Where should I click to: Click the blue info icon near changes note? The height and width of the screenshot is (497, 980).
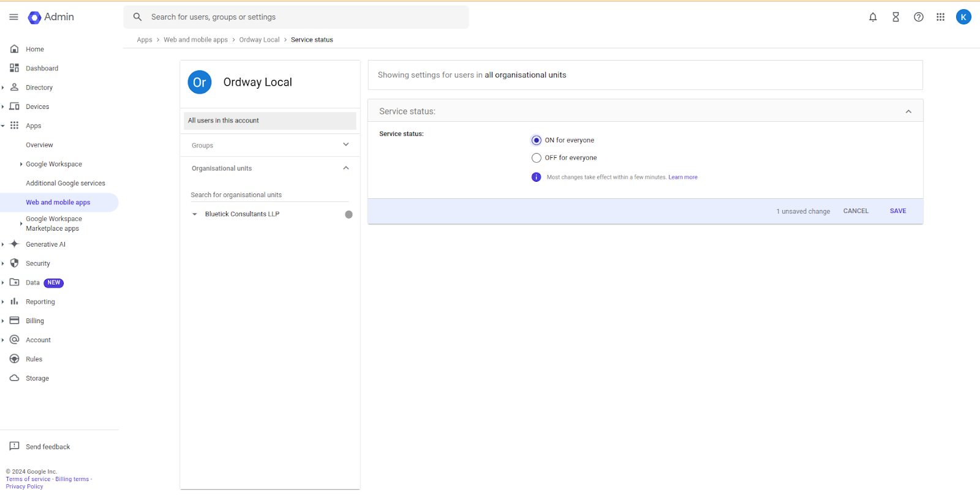tap(537, 177)
